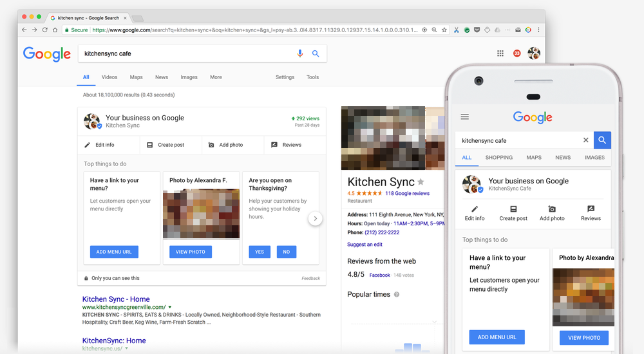The image size is (644, 354).
Task: Click Create post in the business panel
Action: pos(166,145)
